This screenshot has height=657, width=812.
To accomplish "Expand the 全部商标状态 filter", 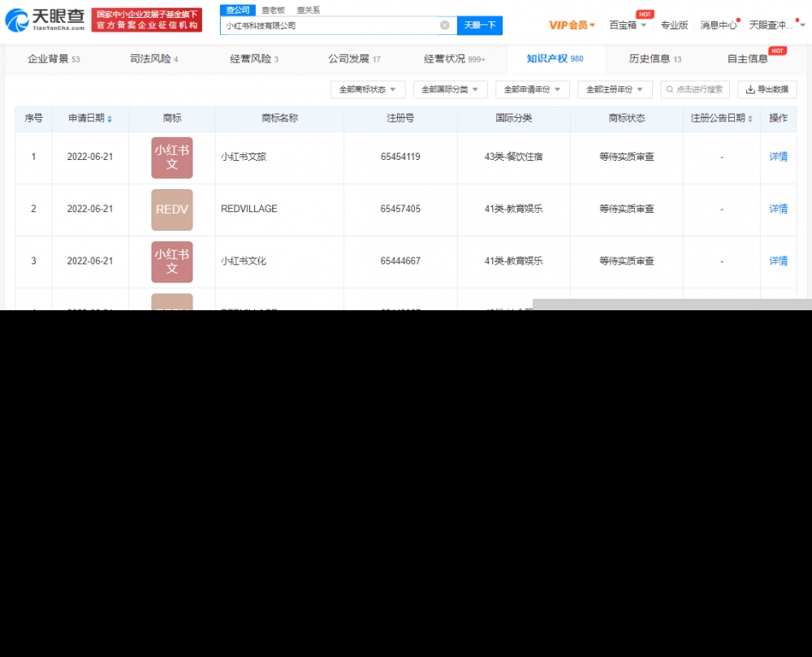I will point(368,89).
